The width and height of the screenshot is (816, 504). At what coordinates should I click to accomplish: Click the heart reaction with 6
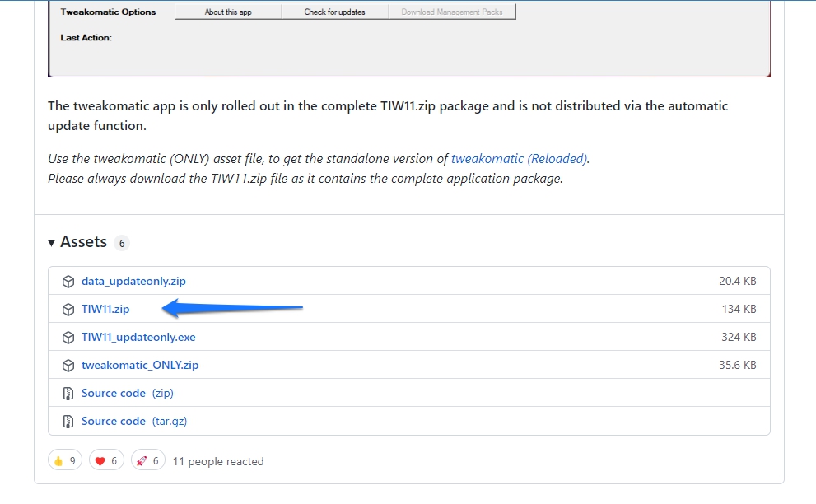pos(106,461)
